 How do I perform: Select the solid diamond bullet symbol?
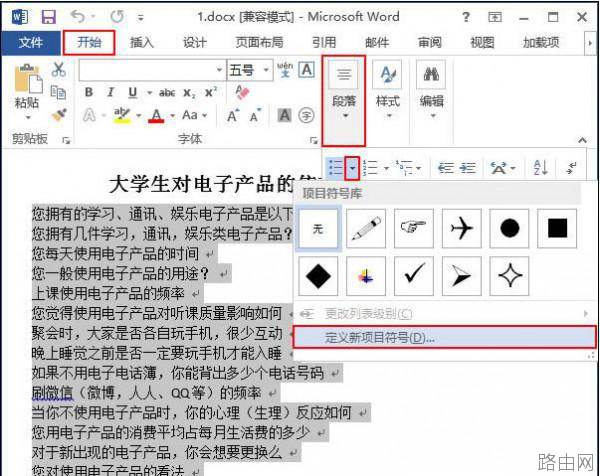click(318, 276)
